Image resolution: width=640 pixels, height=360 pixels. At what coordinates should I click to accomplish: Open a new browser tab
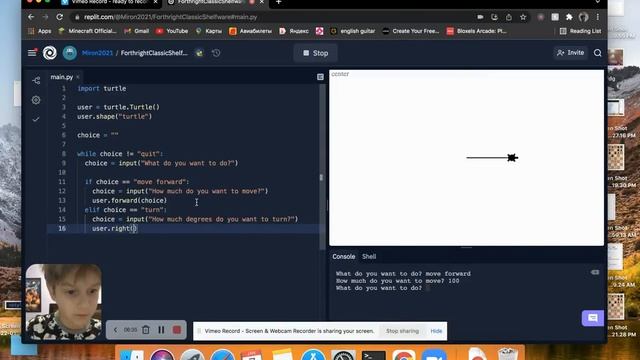point(278,2)
